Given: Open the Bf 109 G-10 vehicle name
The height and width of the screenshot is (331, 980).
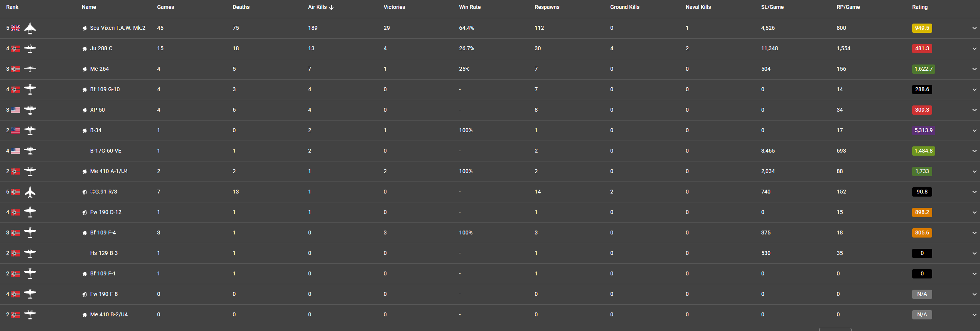Looking at the screenshot, I should 105,90.
